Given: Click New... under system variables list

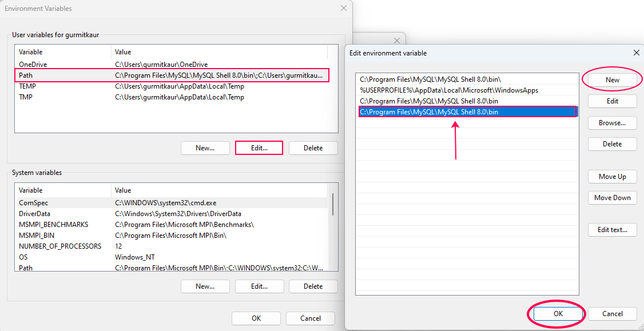Looking at the screenshot, I should [x=205, y=286].
